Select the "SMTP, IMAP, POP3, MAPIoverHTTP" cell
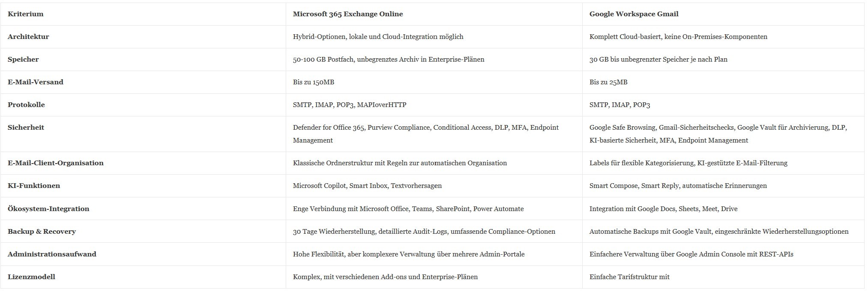The image size is (868, 292). tap(350, 105)
